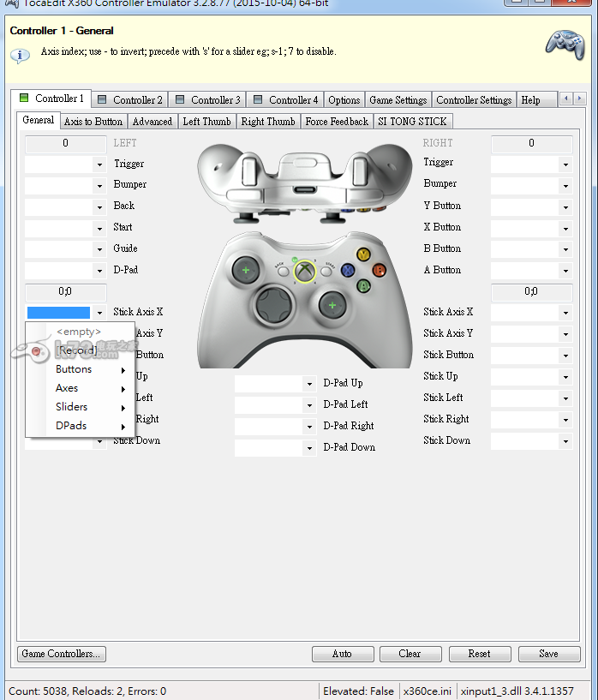Open the Force Feedback tab
This screenshot has width=598, height=700.
336,122
